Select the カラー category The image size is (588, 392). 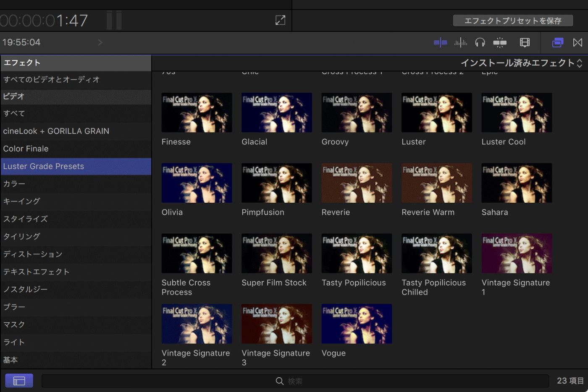76,184
